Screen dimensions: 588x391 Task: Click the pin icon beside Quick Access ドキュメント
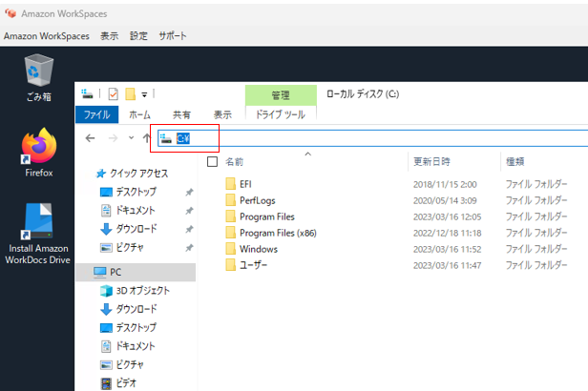coord(189,211)
